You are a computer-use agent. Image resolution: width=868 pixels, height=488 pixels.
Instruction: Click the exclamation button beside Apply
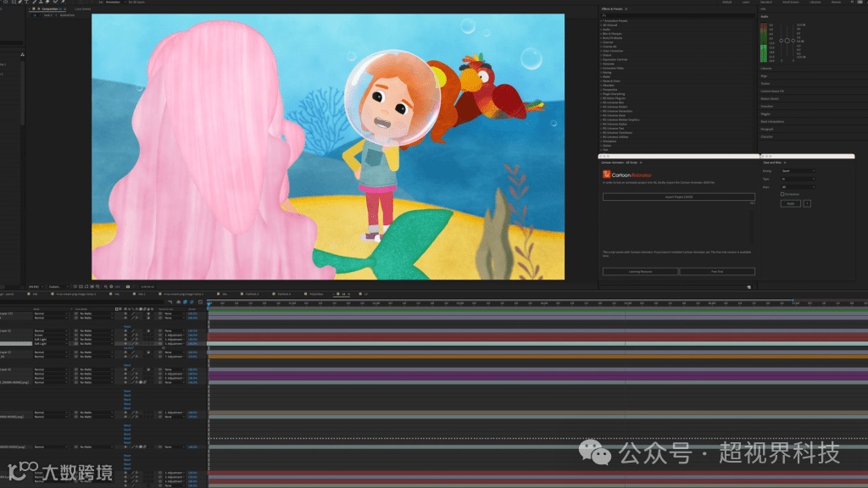807,203
